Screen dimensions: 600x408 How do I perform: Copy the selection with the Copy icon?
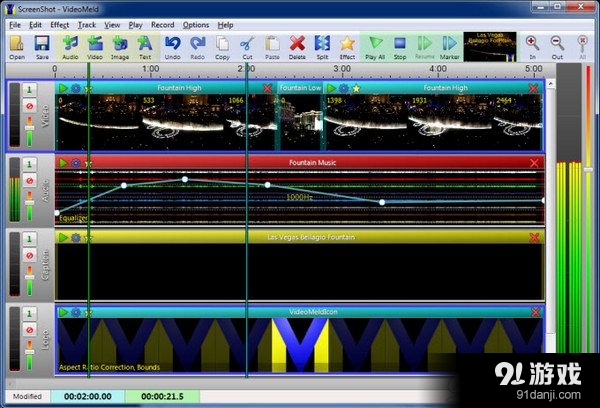point(222,47)
